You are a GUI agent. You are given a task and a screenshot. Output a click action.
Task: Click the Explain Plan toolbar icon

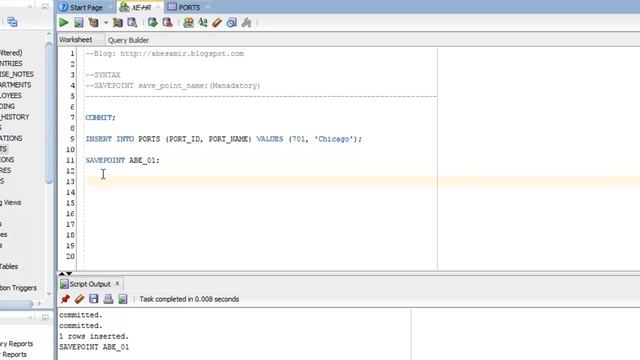pyautogui.click(x=93, y=22)
